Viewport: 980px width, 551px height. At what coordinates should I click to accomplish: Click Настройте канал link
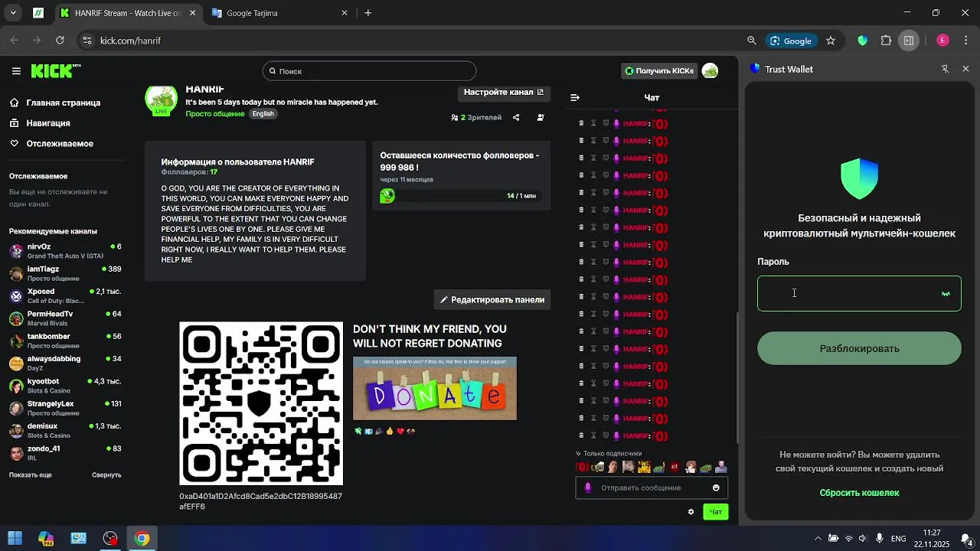pos(504,92)
